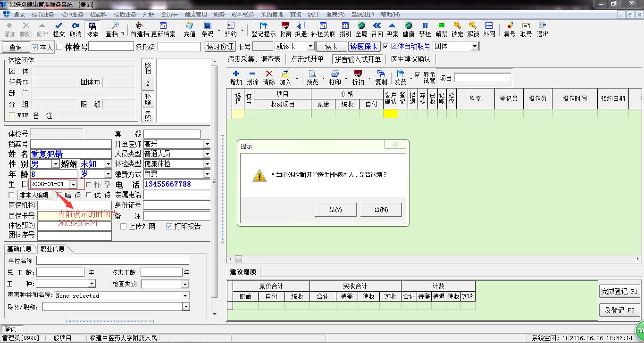
Task: Open the 就诊卡 card type dropdown
Action: point(310,46)
